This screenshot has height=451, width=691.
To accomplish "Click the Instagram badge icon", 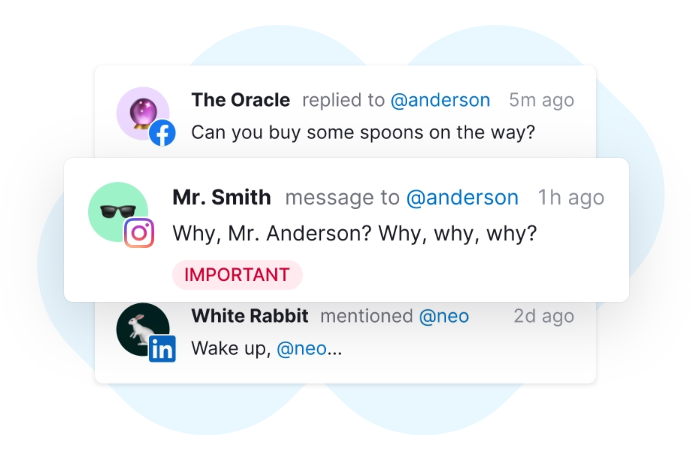I will click(x=139, y=233).
